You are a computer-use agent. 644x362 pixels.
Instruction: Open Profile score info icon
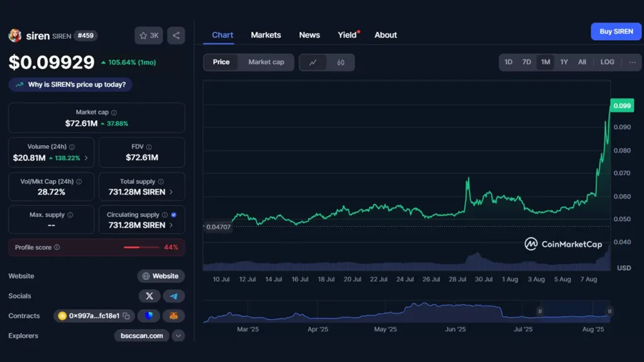point(57,247)
